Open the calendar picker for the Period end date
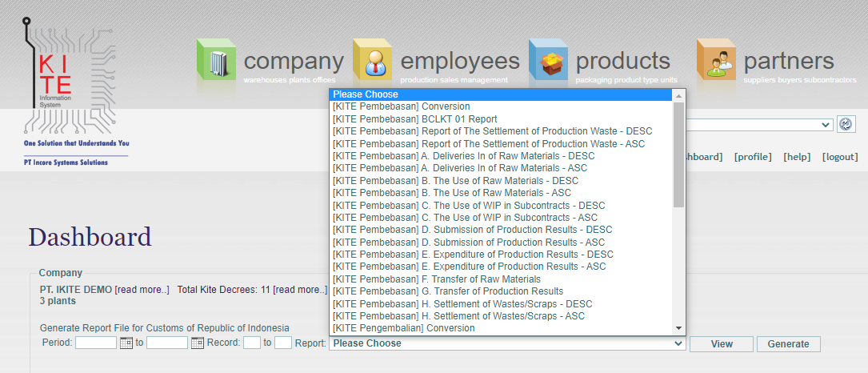868x373 pixels. 198,343
